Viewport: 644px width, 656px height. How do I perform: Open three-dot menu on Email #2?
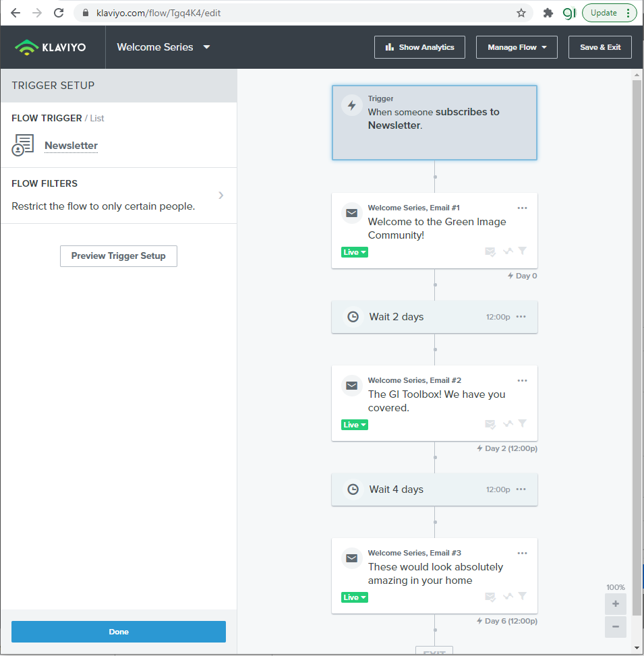coord(522,381)
